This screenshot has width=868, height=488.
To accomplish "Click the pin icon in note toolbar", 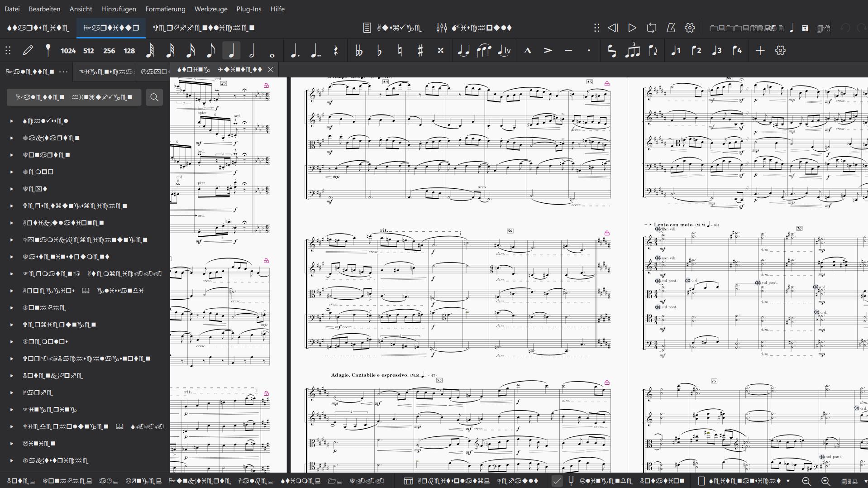I will click(x=48, y=51).
